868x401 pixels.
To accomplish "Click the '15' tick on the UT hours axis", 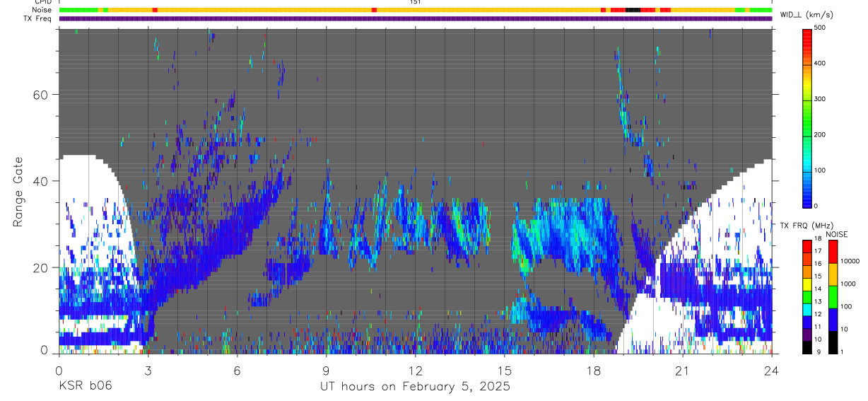I will (x=505, y=369).
